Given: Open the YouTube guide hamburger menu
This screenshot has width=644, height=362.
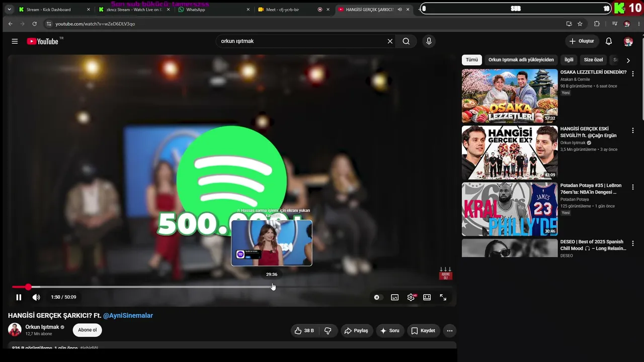Looking at the screenshot, I should [15, 41].
